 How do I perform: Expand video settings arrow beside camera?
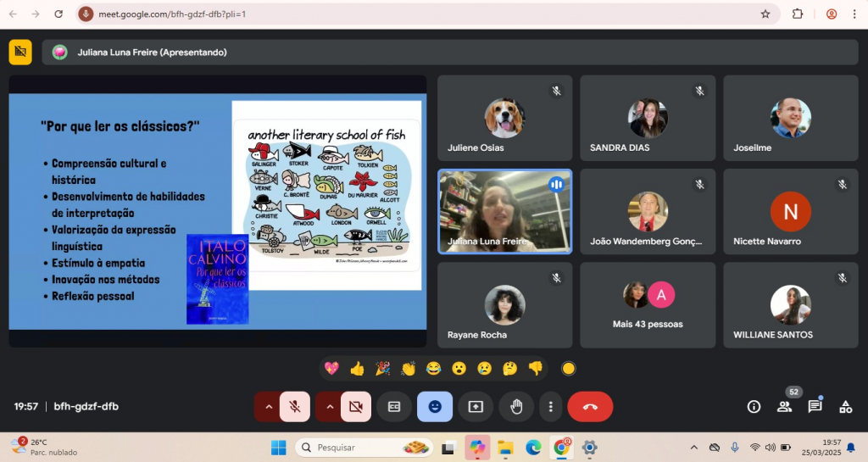(330, 406)
